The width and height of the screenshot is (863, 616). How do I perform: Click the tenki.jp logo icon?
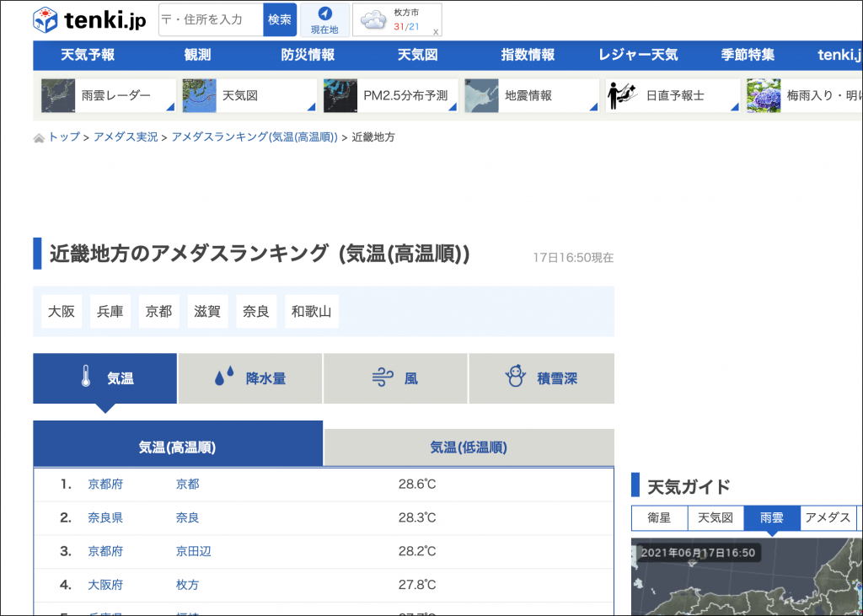coord(46,20)
